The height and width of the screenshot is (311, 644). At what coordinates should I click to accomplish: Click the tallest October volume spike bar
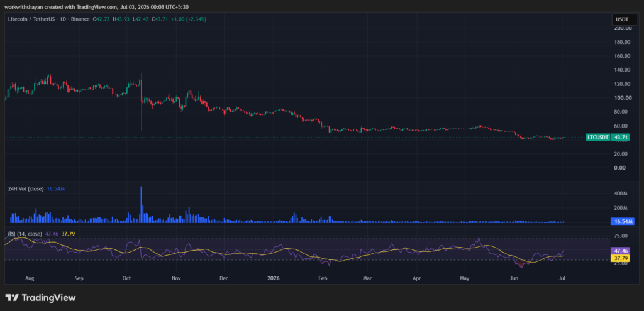point(141,205)
